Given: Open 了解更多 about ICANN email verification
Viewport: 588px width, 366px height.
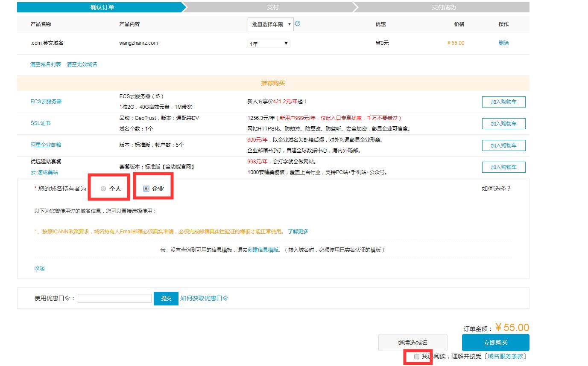Looking at the screenshot, I should click(298, 231).
